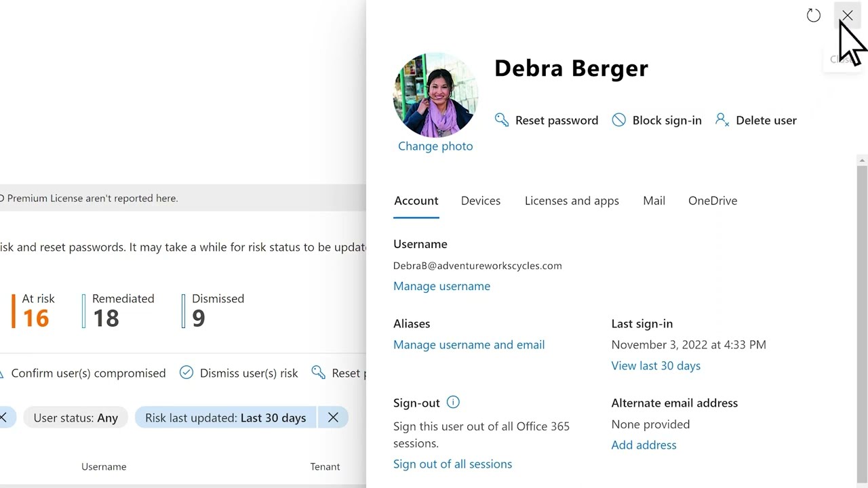The image size is (868, 488).
Task: Open View last 30 days sign-ins
Action: 656,365
